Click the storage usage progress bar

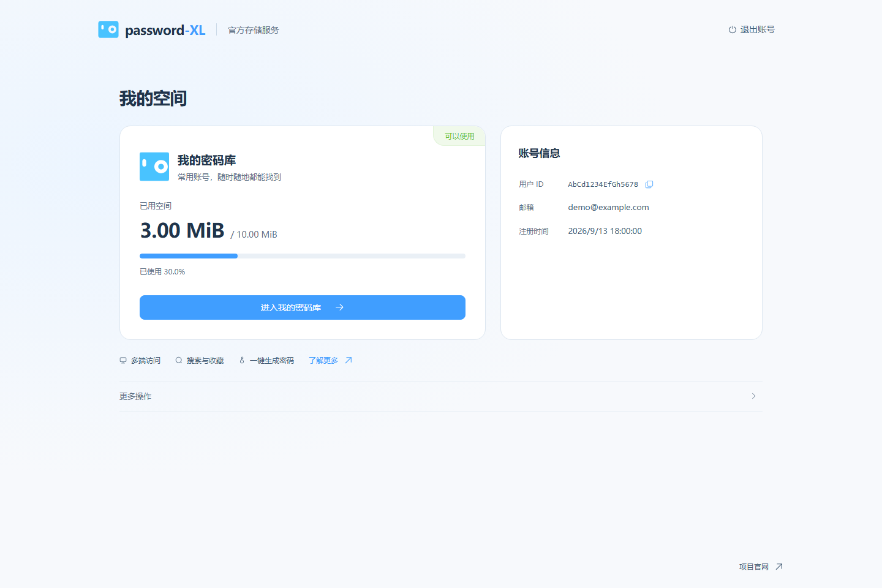tap(303, 256)
